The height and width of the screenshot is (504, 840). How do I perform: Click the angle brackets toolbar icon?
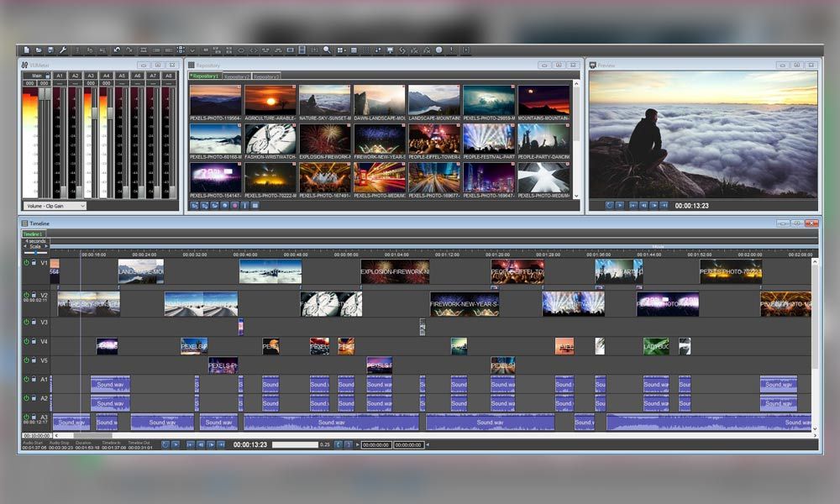point(254,50)
